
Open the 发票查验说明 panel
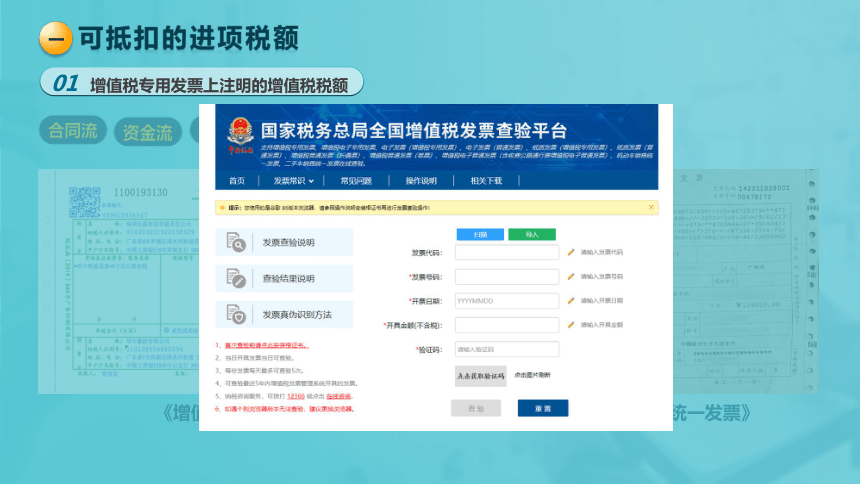point(284,242)
